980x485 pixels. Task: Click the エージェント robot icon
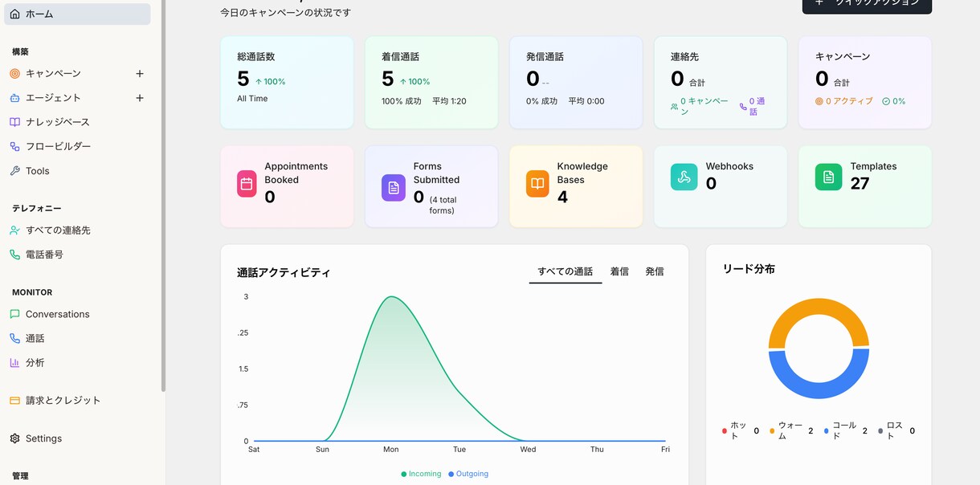point(14,98)
